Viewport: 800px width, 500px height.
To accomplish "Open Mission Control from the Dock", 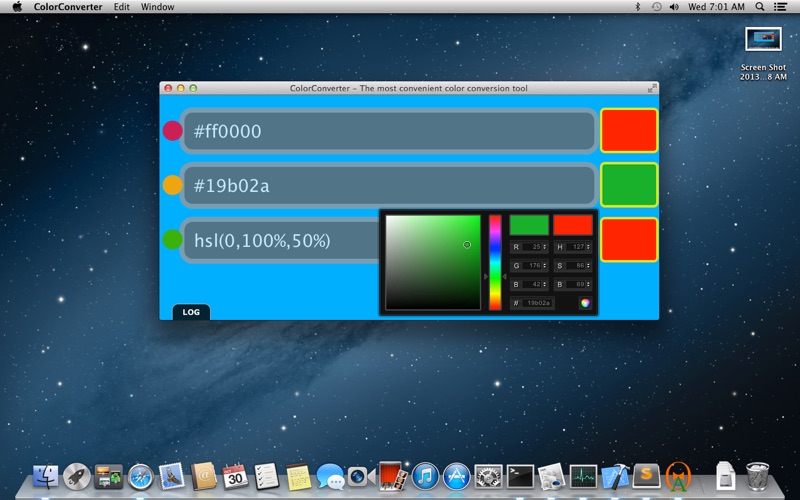I will 108,477.
